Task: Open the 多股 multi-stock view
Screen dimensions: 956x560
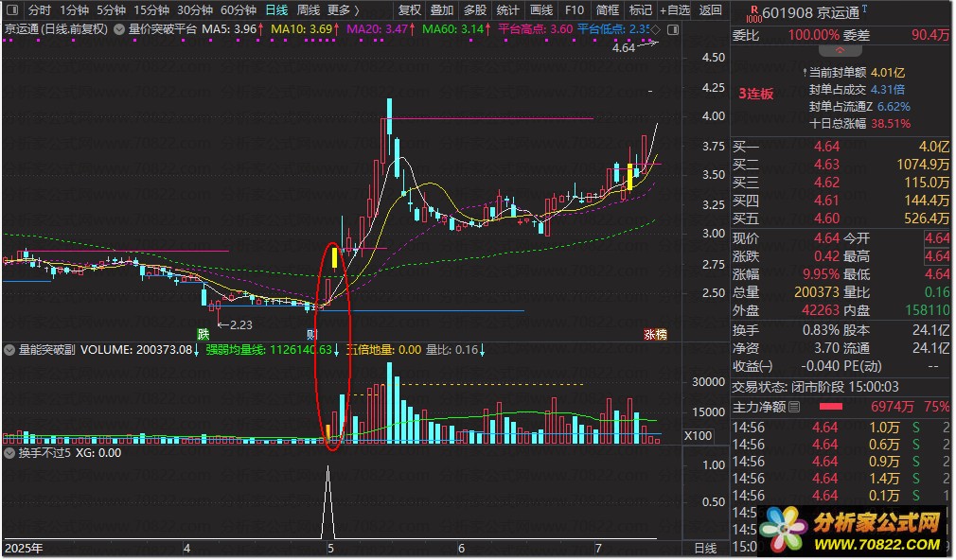Action: [x=474, y=9]
